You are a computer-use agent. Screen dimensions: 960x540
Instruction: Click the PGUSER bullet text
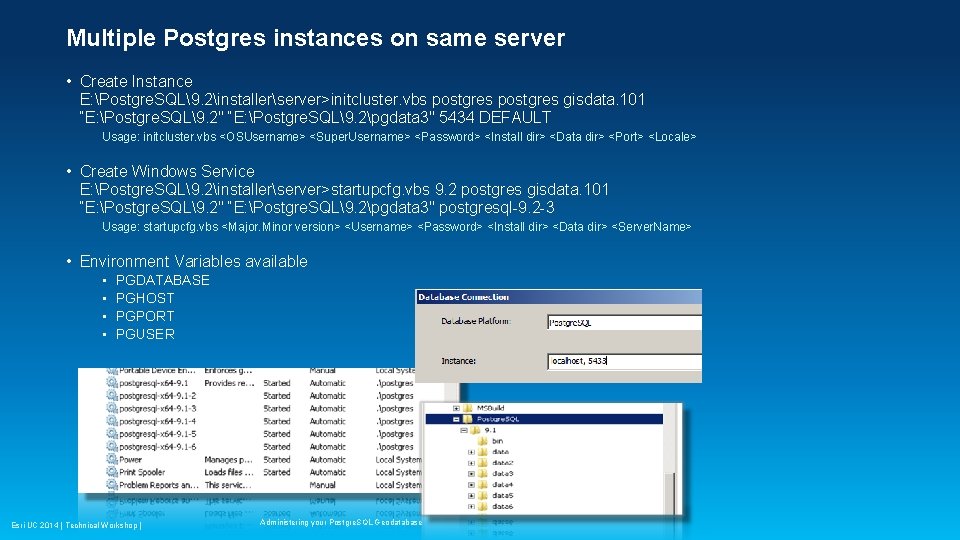[145, 334]
